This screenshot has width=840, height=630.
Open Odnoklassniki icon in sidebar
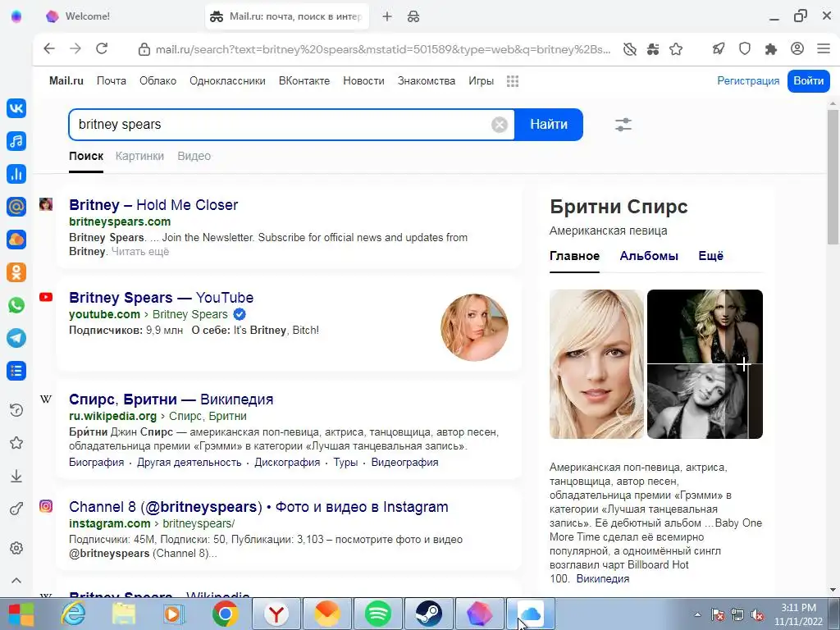pyautogui.click(x=16, y=272)
